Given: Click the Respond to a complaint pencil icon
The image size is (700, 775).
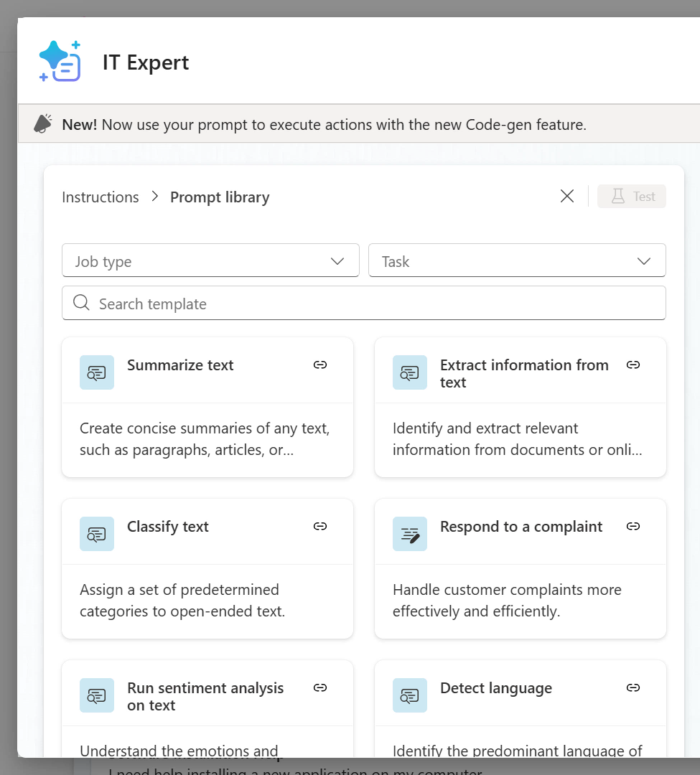Looking at the screenshot, I should (x=410, y=534).
